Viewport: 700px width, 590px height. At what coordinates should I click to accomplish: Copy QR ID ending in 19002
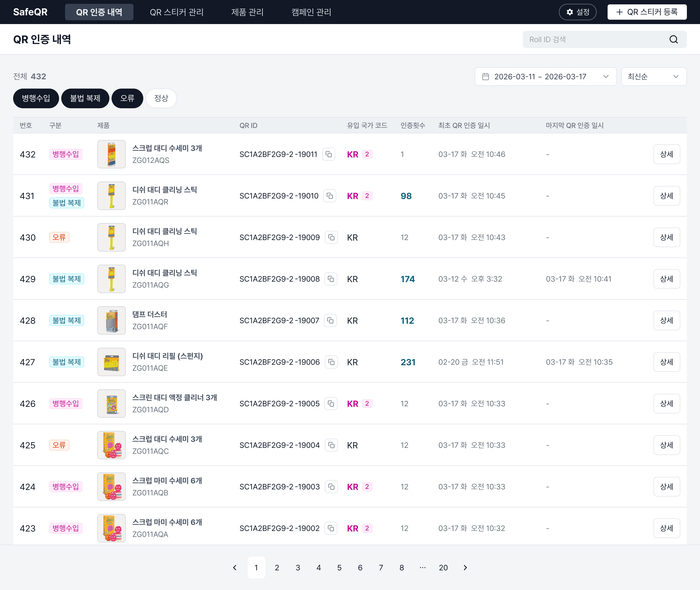[x=331, y=528]
